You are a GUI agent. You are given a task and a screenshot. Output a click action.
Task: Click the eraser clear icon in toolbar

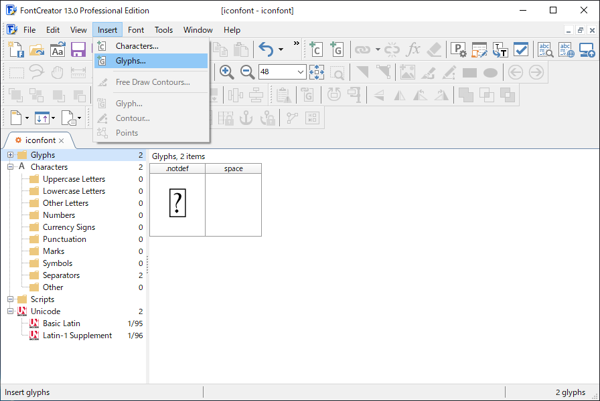(x=434, y=49)
